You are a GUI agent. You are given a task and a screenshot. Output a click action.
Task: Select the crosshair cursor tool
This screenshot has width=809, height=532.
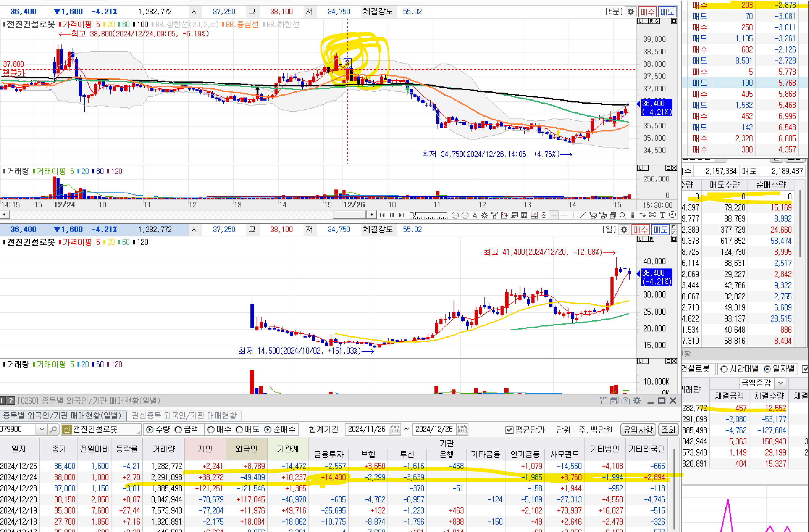click(554, 215)
